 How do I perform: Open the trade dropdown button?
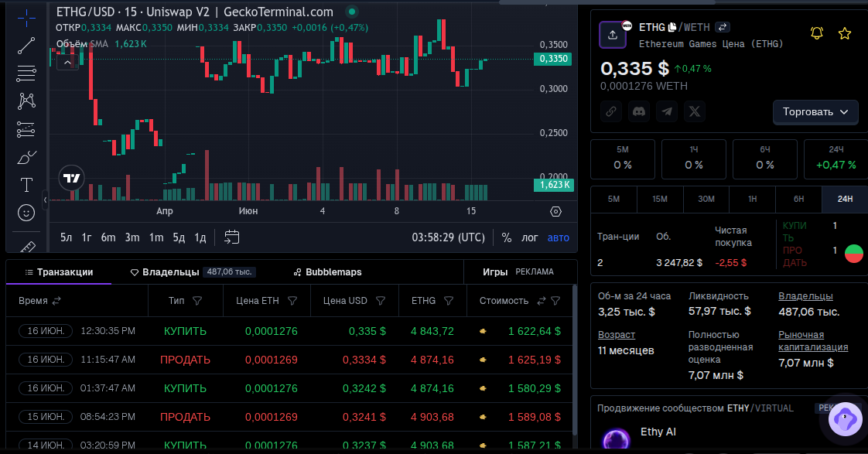pos(815,112)
